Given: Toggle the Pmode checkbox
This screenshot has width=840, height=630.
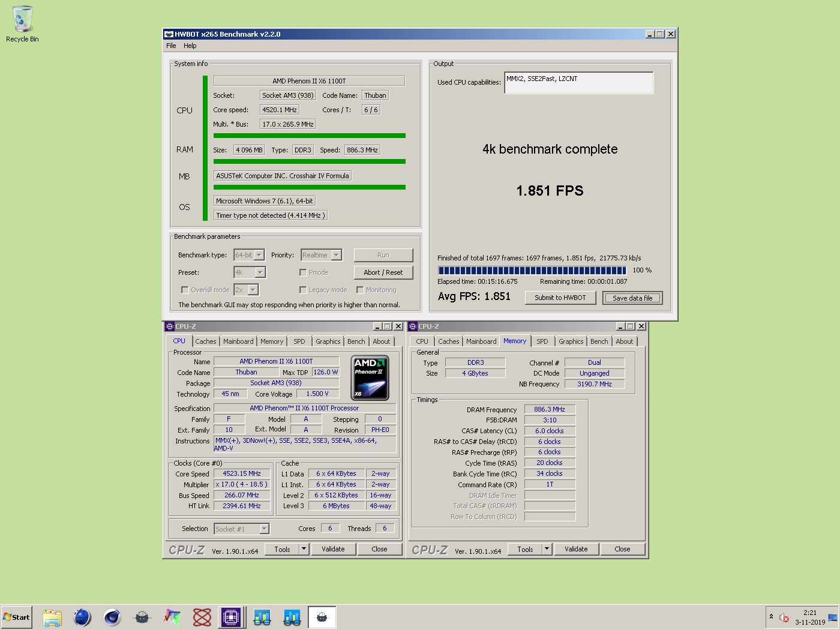Looking at the screenshot, I should point(303,272).
